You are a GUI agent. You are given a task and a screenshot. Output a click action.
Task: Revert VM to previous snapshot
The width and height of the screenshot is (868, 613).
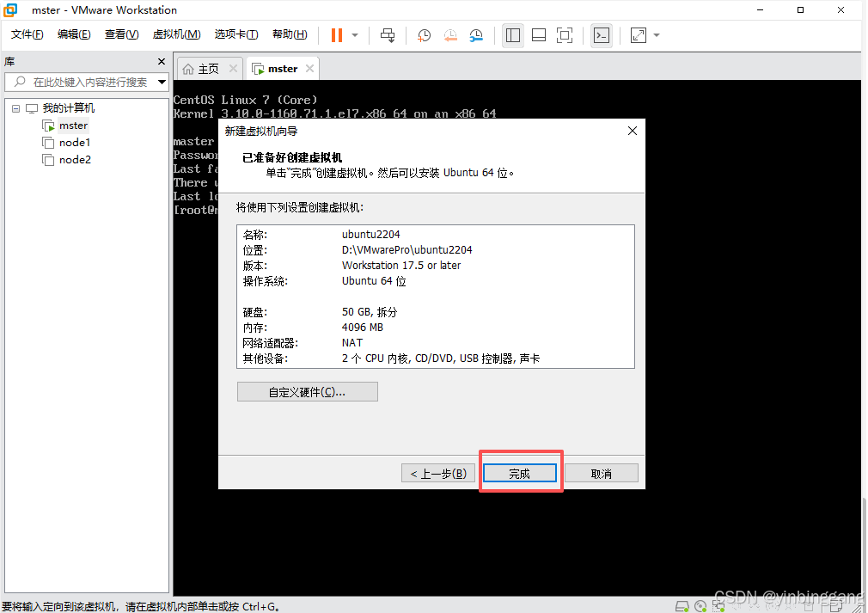coord(450,35)
